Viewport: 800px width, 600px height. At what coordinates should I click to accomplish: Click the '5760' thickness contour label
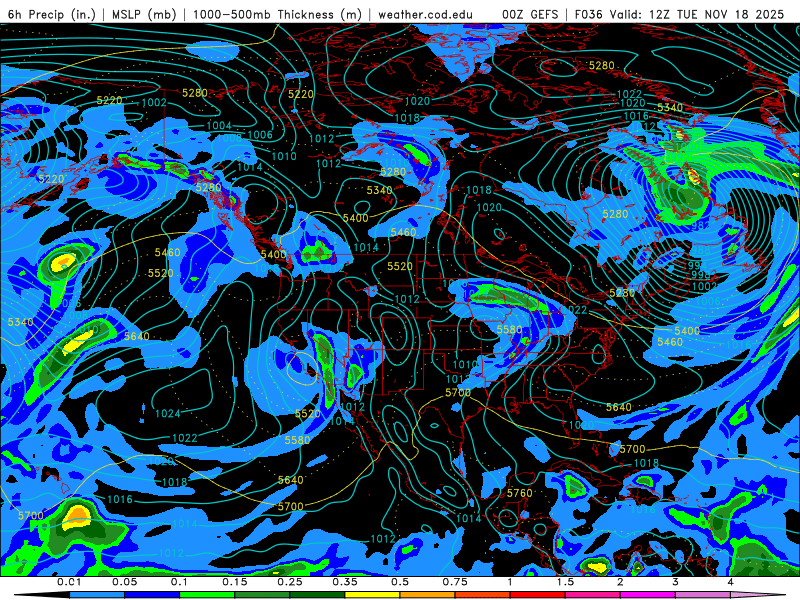519,493
